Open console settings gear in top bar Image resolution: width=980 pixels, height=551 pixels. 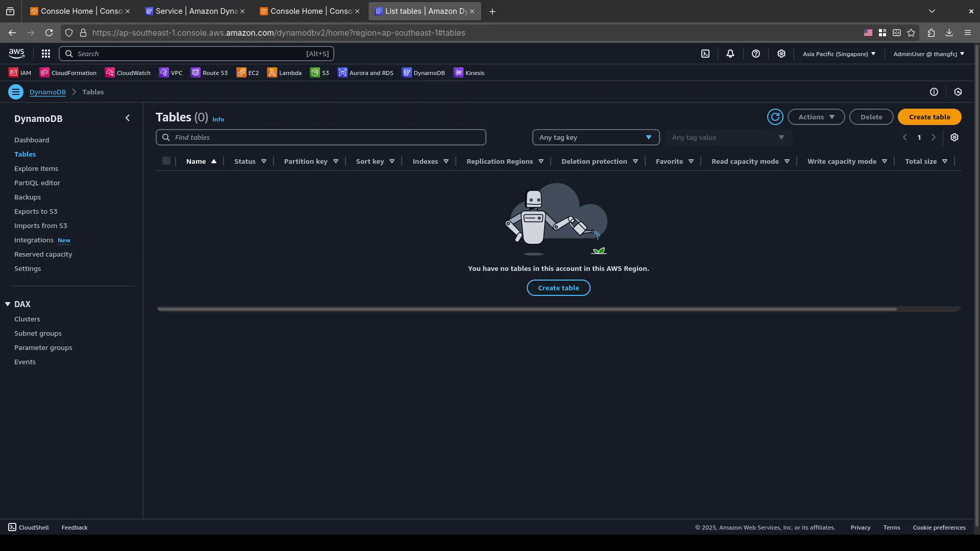point(781,54)
